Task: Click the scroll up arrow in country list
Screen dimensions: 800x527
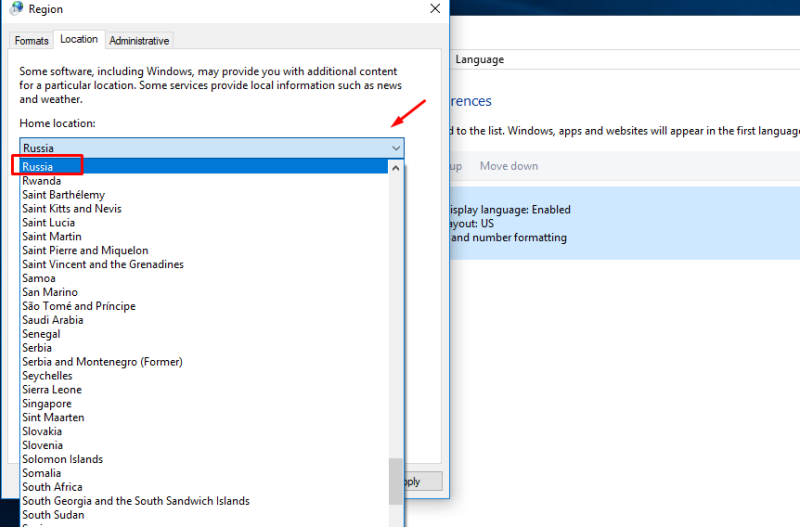Action: 395,167
